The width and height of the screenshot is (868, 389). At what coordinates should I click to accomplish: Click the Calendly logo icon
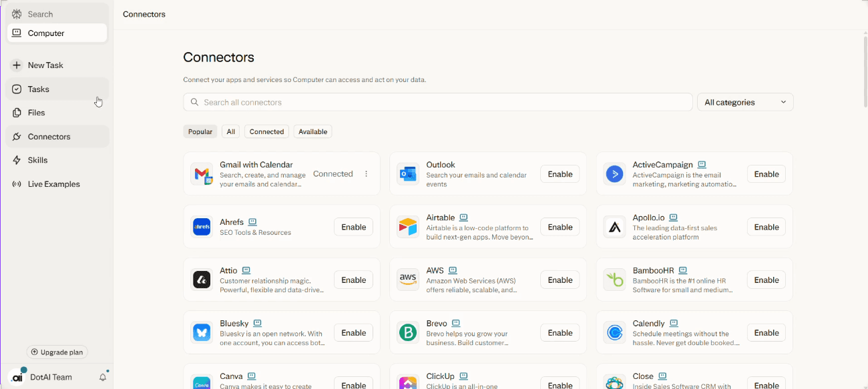(x=614, y=332)
